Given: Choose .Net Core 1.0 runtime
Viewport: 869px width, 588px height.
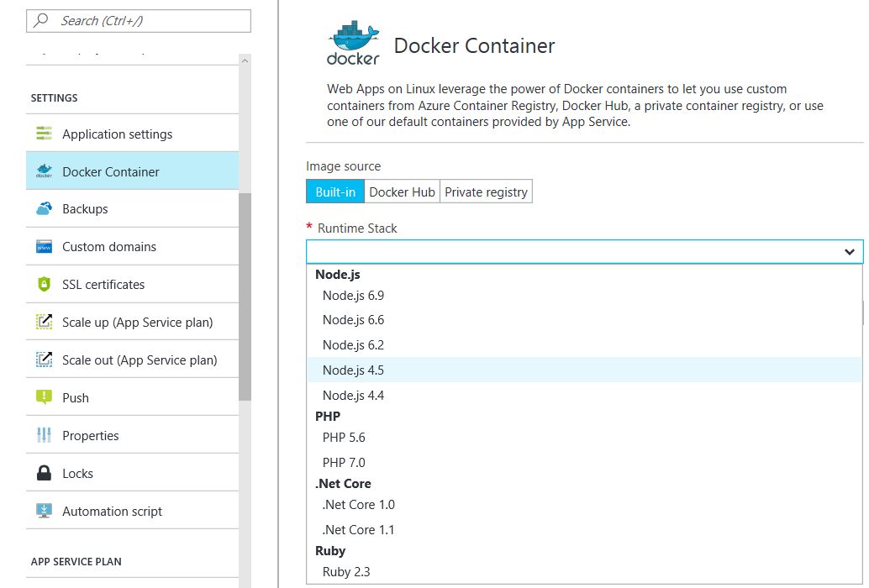Looking at the screenshot, I should (x=584, y=504).
